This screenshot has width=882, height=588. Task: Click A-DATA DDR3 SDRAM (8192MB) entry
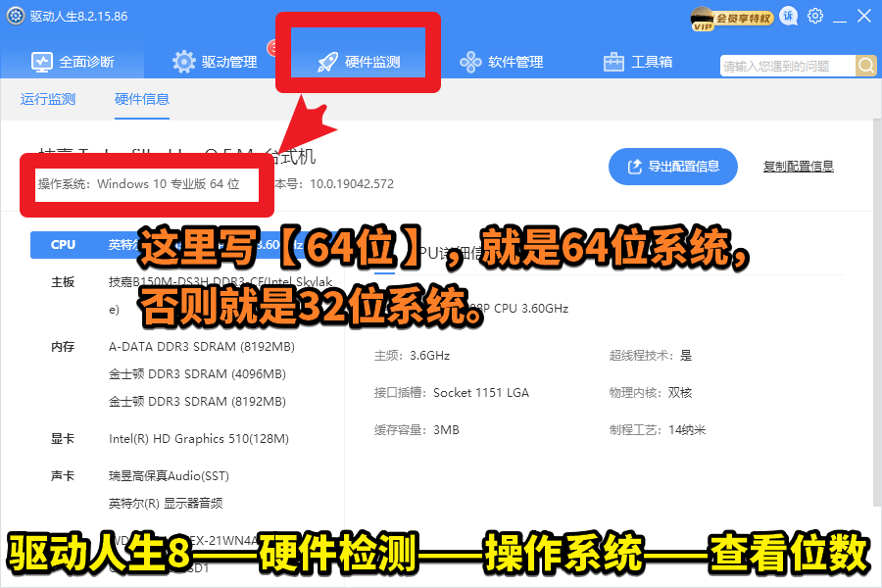201,347
